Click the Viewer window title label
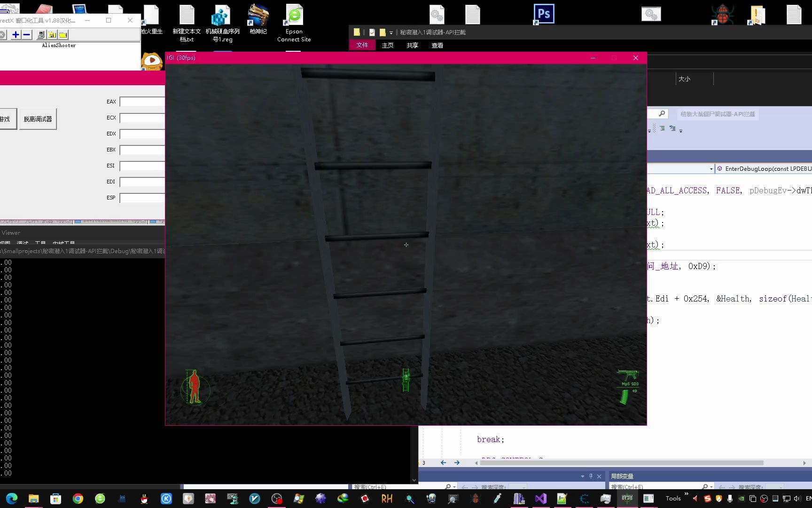 pyautogui.click(x=10, y=233)
